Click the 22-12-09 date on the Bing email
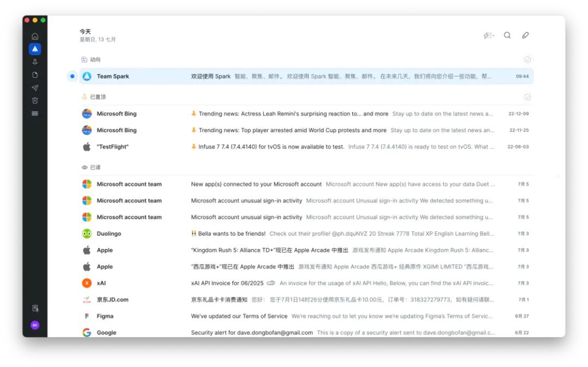Viewport: 588px width, 367px height. (518, 114)
